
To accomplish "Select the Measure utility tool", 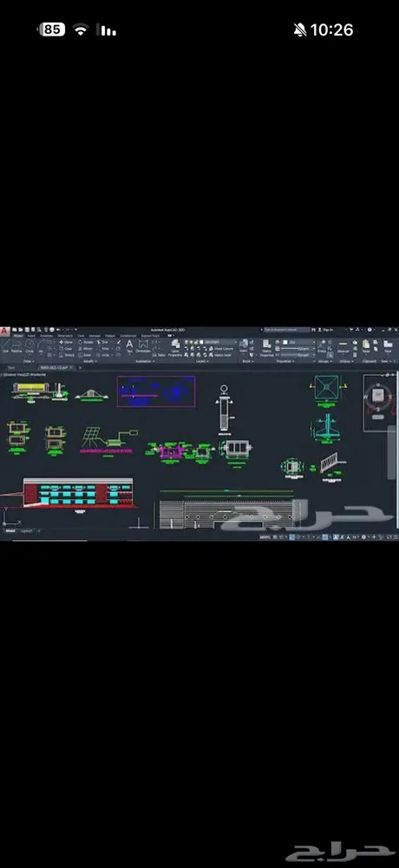I will tap(343, 346).
